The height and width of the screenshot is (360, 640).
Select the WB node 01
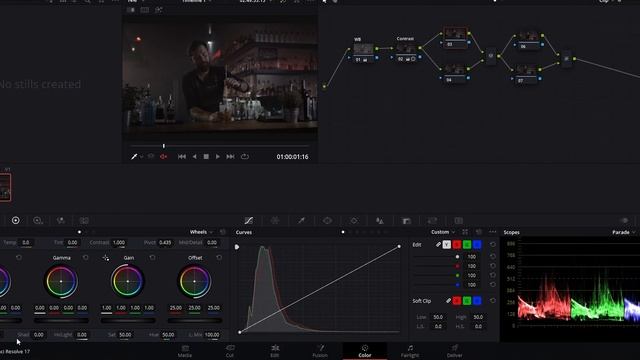pyautogui.click(x=363, y=53)
